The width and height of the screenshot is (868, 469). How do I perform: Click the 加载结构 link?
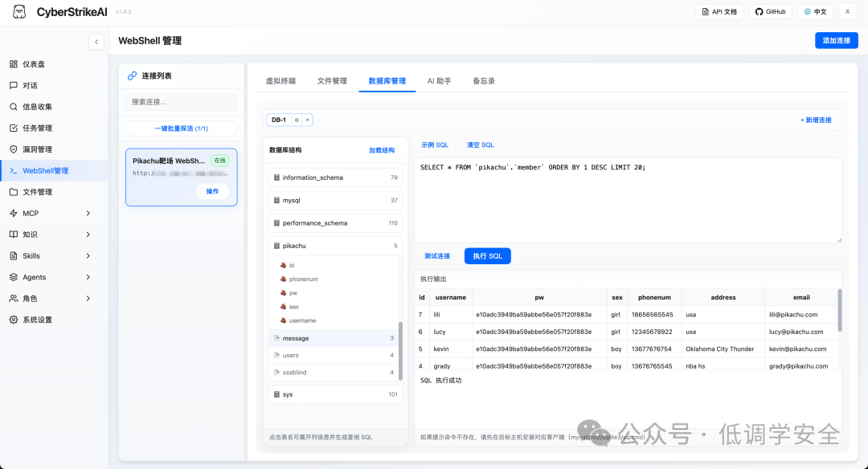pos(382,150)
